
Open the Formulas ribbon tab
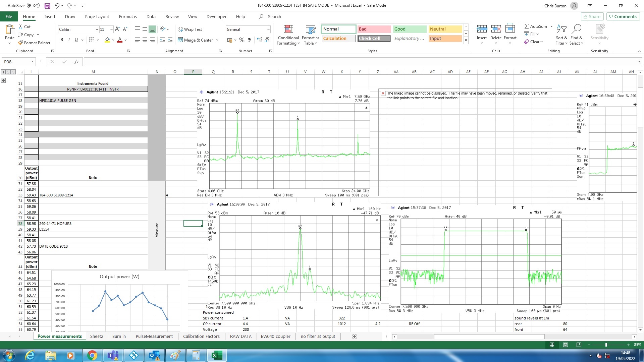click(128, 16)
